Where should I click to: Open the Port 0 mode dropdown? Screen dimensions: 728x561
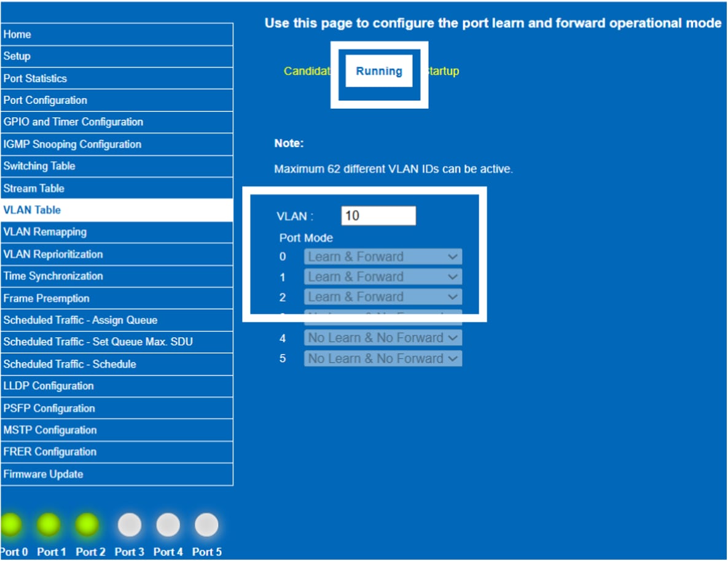click(383, 257)
